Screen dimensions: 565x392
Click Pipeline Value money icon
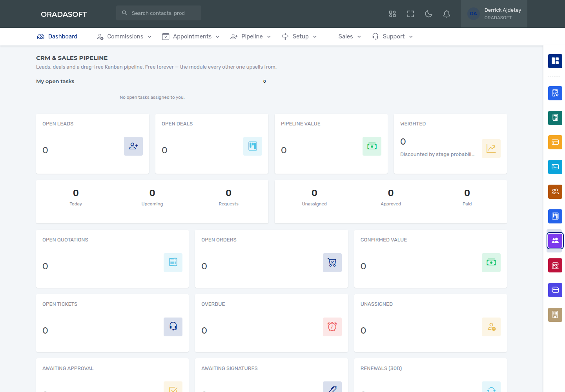click(x=372, y=146)
